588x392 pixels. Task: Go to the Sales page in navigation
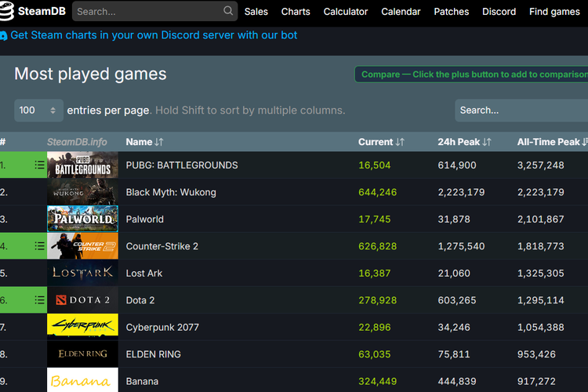pyautogui.click(x=256, y=12)
